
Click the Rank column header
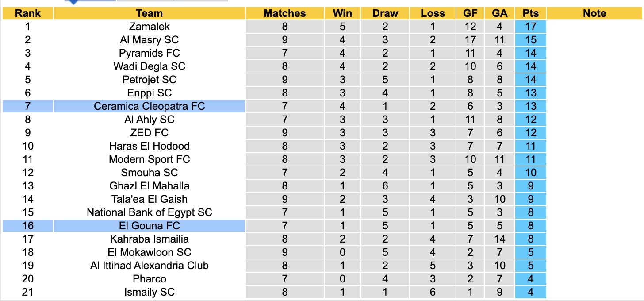28,13
